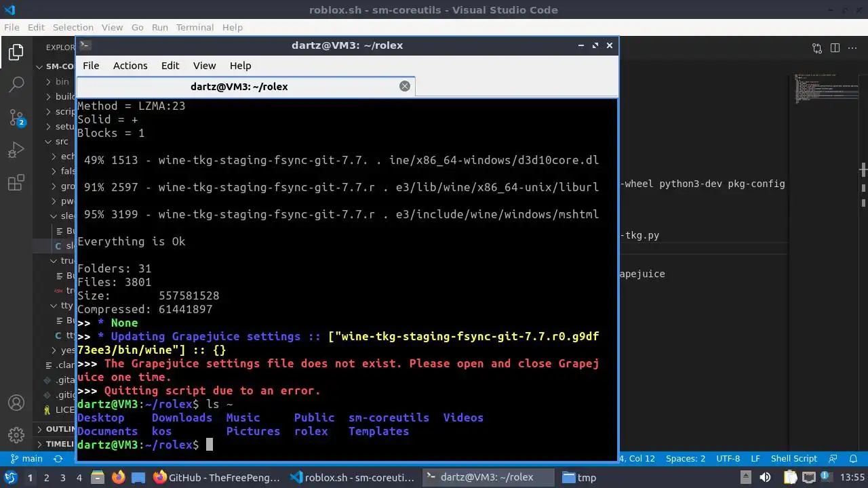The width and height of the screenshot is (868, 488).
Task: Click the Split Editor icon
Action: pyautogui.click(x=835, y=48)
